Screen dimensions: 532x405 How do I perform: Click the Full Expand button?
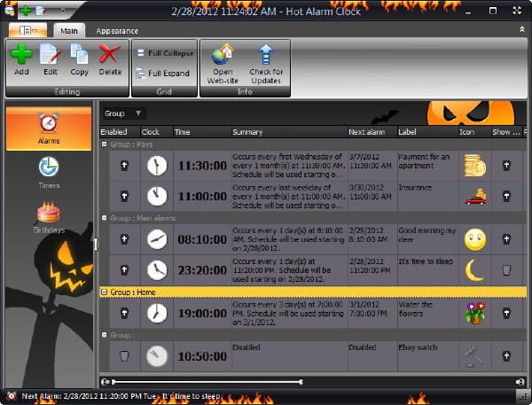coord(163,74)
